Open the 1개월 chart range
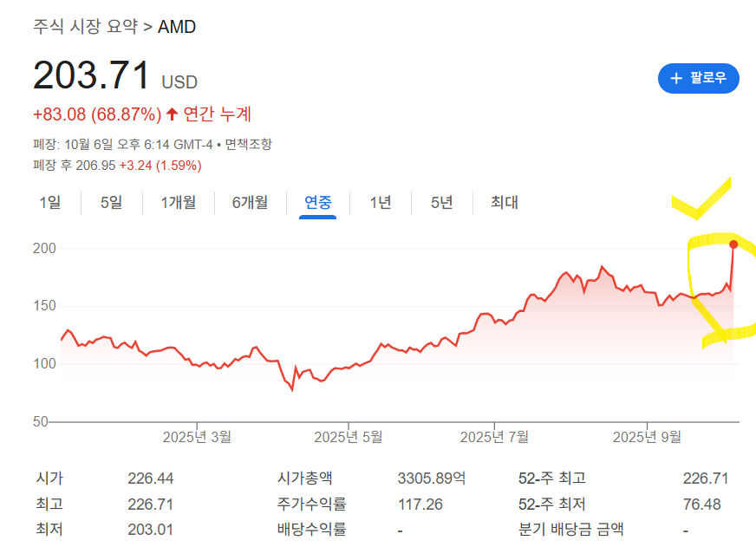This screenshot has width=756, height=547. [x=179, y=203]
